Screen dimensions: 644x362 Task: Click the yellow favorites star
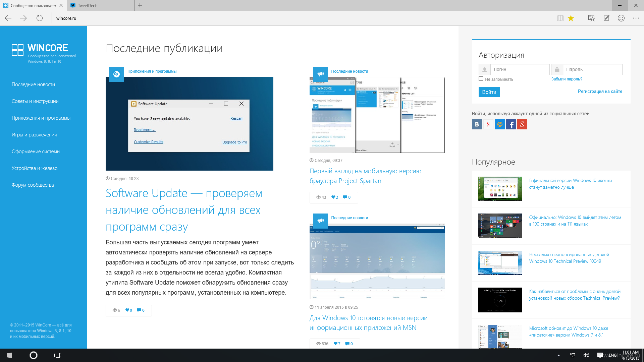click(x=571, y=18)
